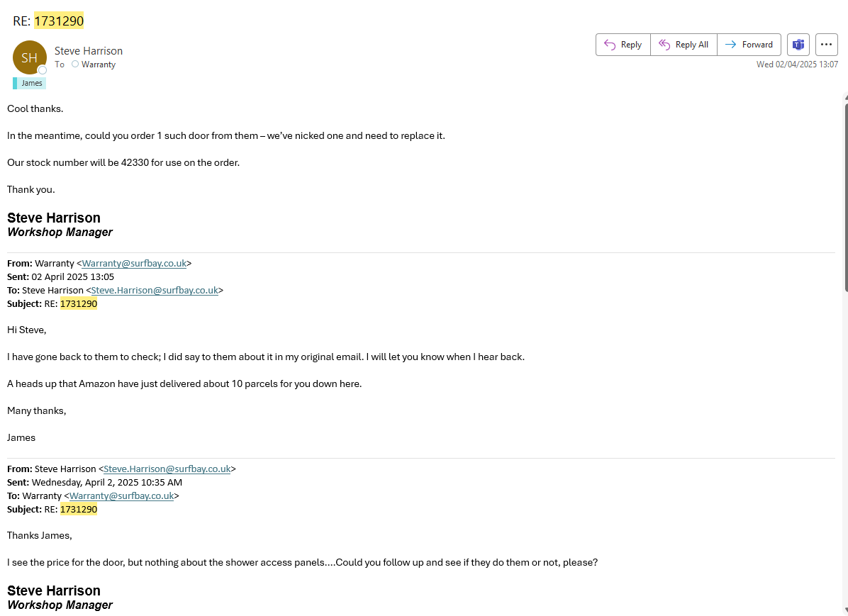Select the Warranty recipient name
Screen dimensions: 848x616
coord(99,65)
